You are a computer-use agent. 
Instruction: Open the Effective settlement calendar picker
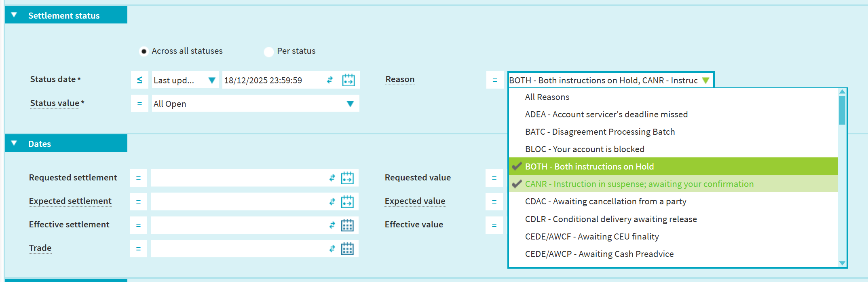click(x=347, y=225)
